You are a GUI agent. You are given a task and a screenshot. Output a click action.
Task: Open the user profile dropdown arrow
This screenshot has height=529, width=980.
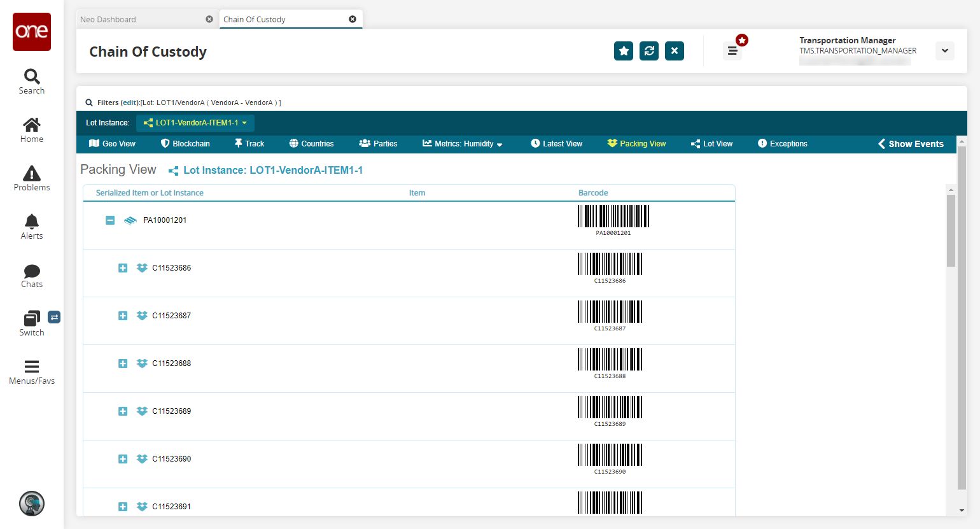(944, 51)
